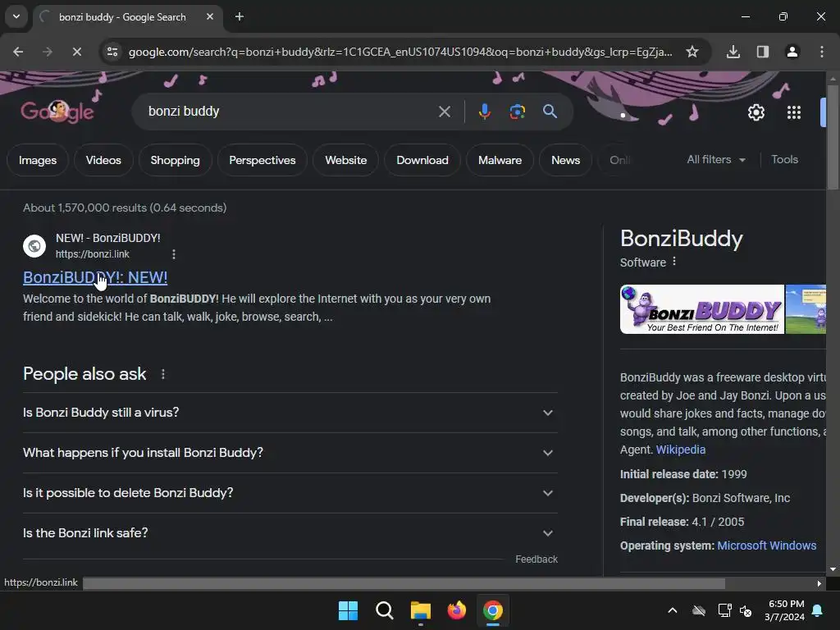Open the Google apps grid icon
840x630 pixels.
point(793,112)
